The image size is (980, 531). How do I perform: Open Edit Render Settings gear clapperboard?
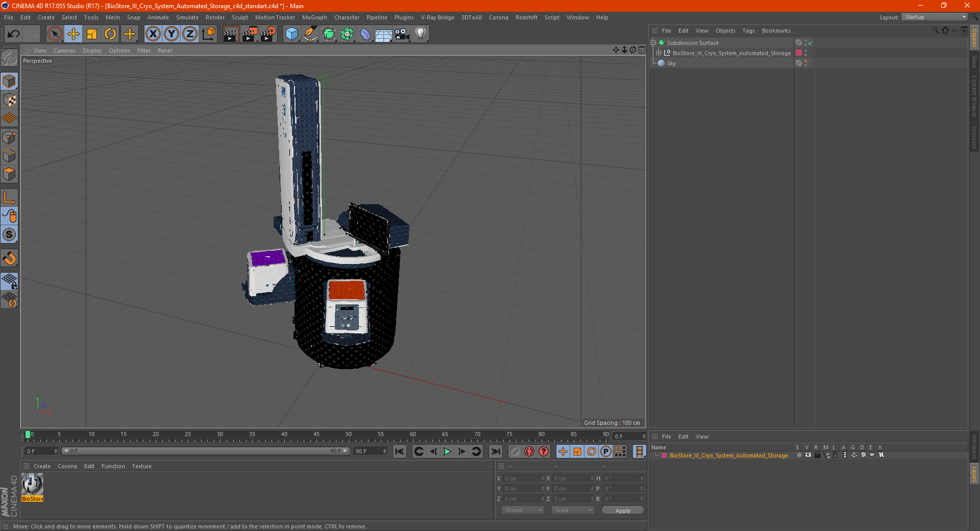(x=268, y=34)
